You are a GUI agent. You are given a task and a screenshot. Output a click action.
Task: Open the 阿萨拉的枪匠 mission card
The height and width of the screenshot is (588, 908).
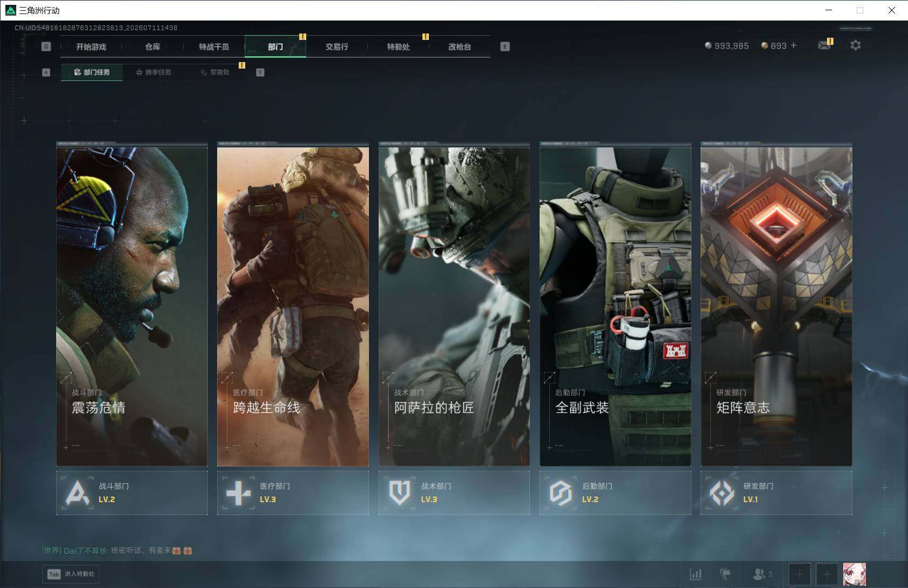[454, 304]
